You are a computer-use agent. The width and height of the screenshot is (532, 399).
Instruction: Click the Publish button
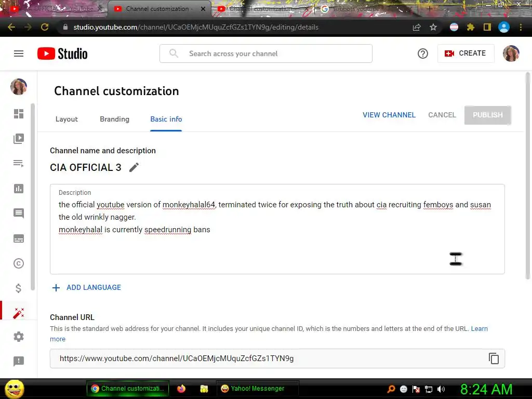487,115
